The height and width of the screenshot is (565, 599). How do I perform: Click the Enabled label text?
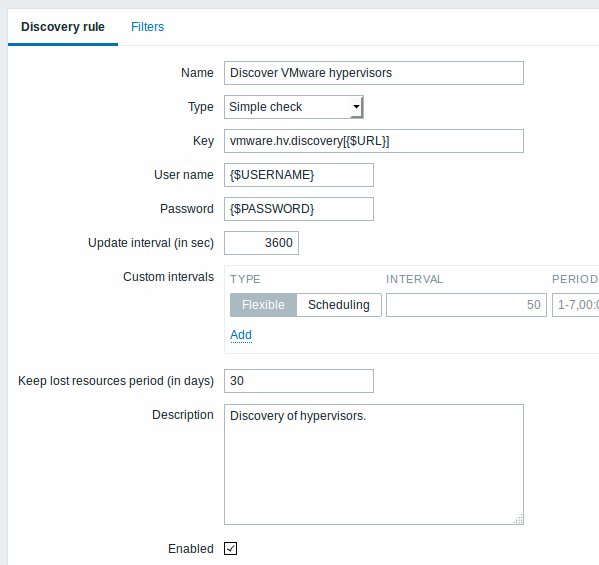(x=191, y=549)
